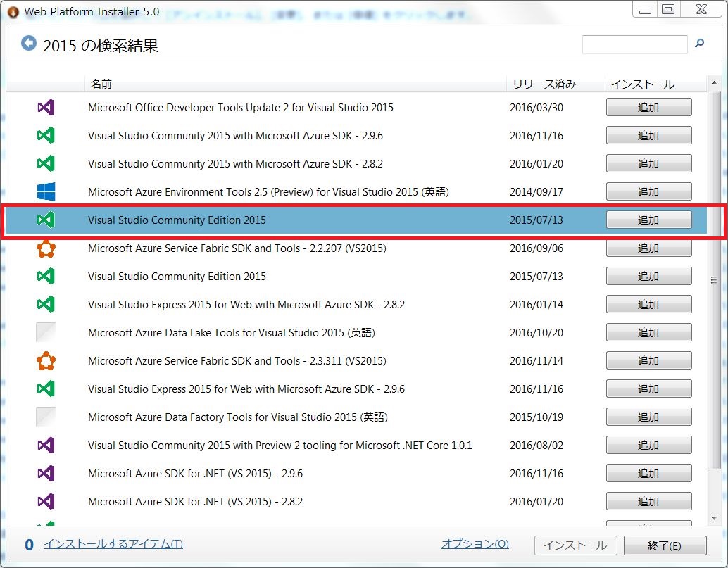This screenshot has height=568, width=728.
Task: Add Microsoft Azure SDK for .NET 2.8.2
Action: [648, 502]
